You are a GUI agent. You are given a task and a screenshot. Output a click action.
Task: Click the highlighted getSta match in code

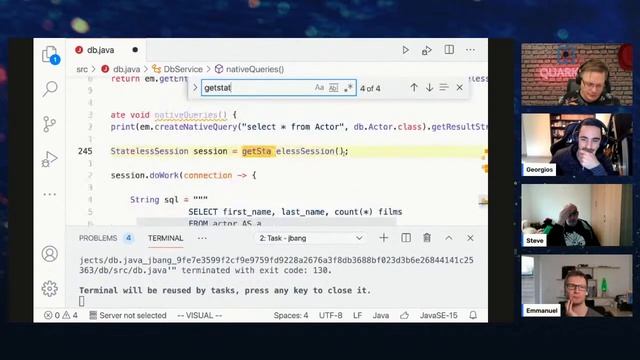click(x=258, y=151)
